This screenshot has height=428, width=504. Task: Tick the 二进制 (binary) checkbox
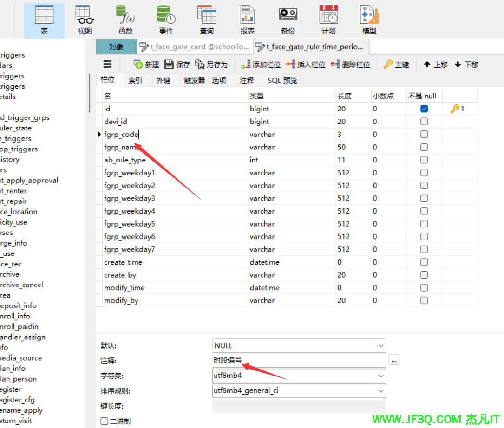105,421
